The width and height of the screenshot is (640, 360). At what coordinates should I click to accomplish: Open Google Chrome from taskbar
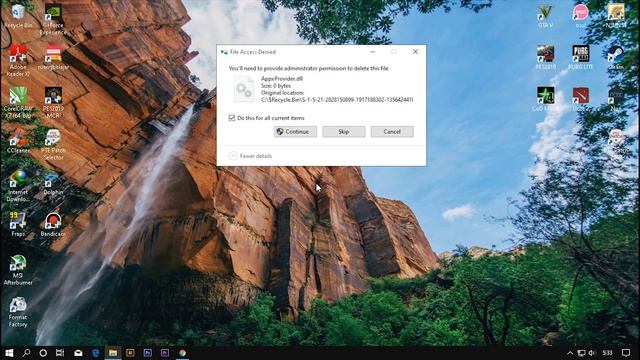[x=182, y=353]
